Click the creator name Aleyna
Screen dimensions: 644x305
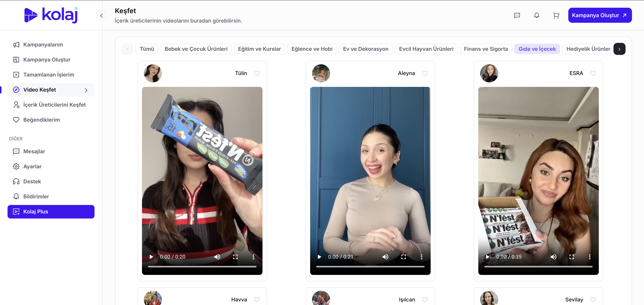(x=406, y=73)
